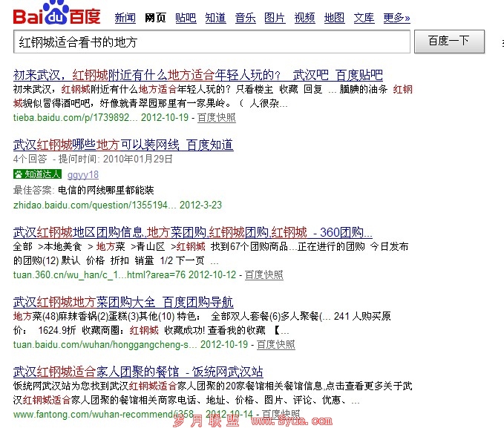Focus the search input field
Image resolution: width=504 pixels, height=428 pixels.
pos(212,42)
